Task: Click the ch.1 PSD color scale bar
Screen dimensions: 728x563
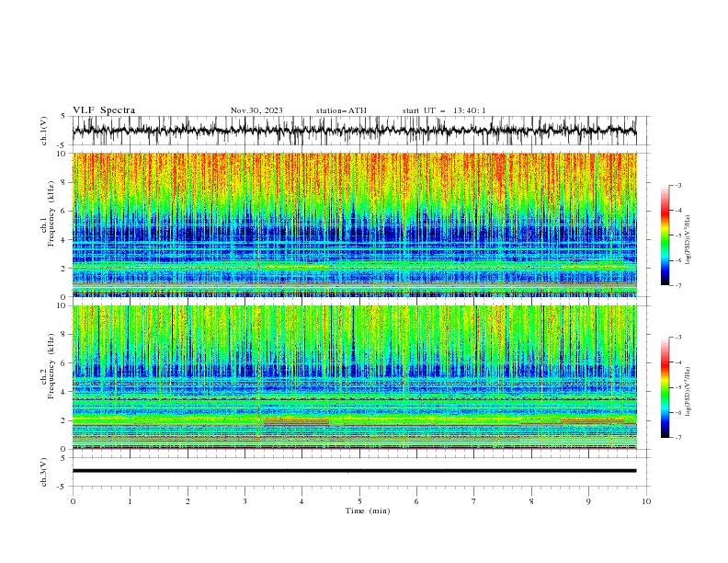Action: 665,236
